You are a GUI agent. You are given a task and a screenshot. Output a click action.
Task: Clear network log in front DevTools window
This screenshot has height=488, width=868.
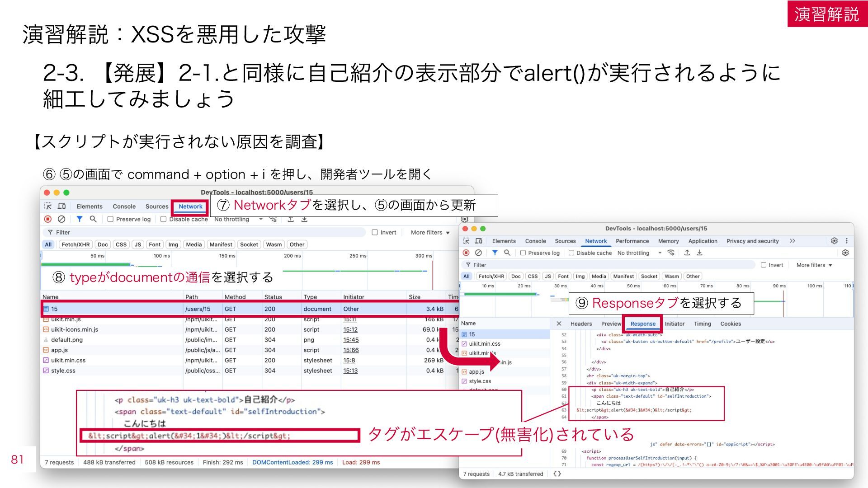[478, 253]
